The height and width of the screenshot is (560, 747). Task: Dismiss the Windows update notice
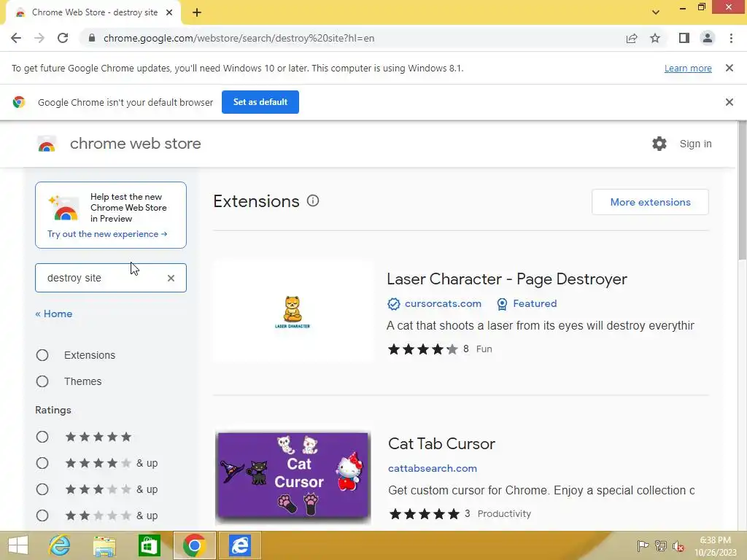pyautogui.click(x=729, y=68)
